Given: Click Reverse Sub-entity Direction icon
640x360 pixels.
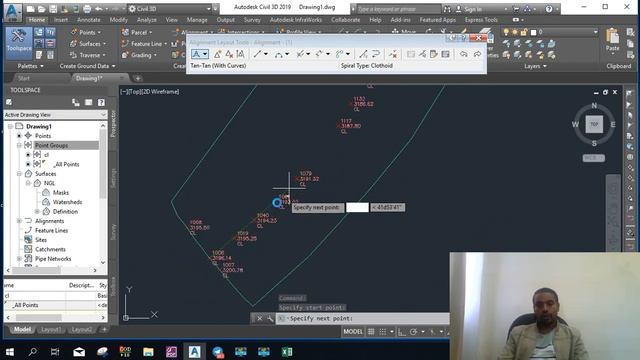Looking at the screenshot, I should (x=376, y=54).
